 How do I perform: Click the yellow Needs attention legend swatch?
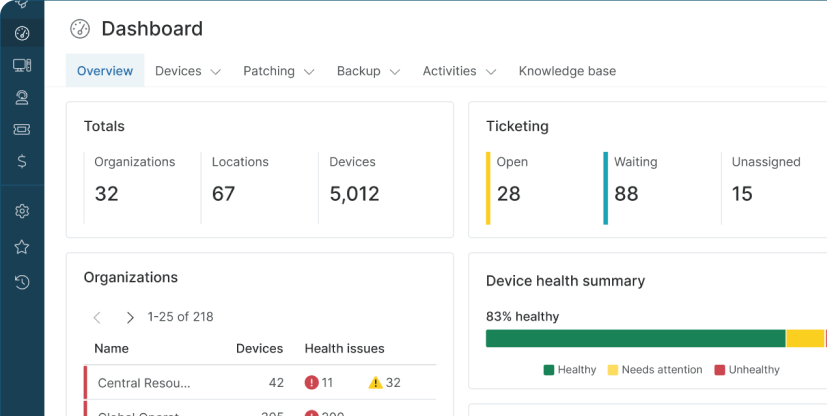[612, 370]
